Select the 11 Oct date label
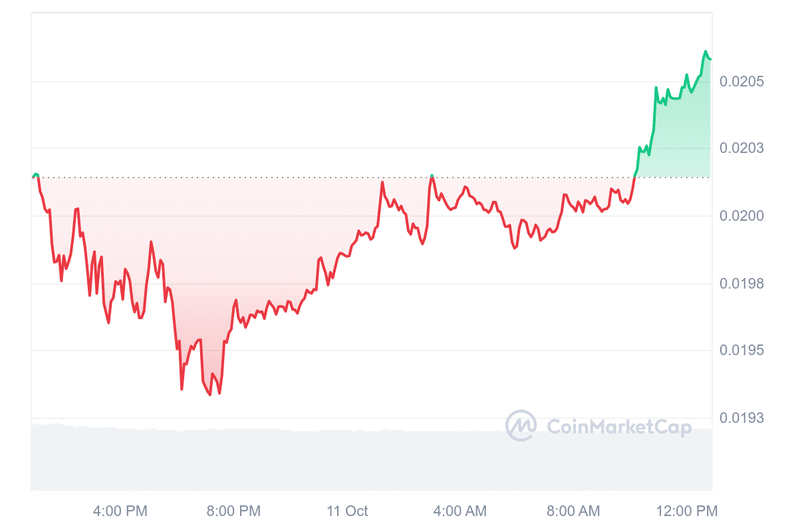The image size is (798, 532). click(347, 511)
